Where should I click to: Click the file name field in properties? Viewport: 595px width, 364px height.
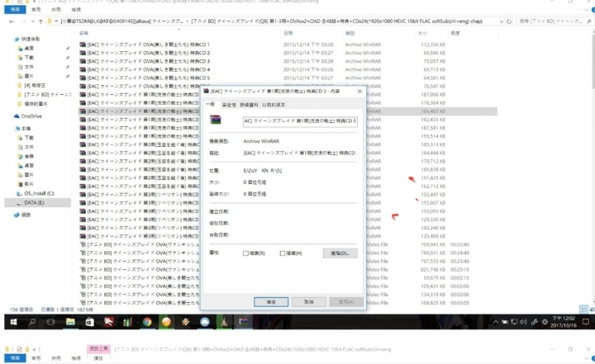[300, 121]
